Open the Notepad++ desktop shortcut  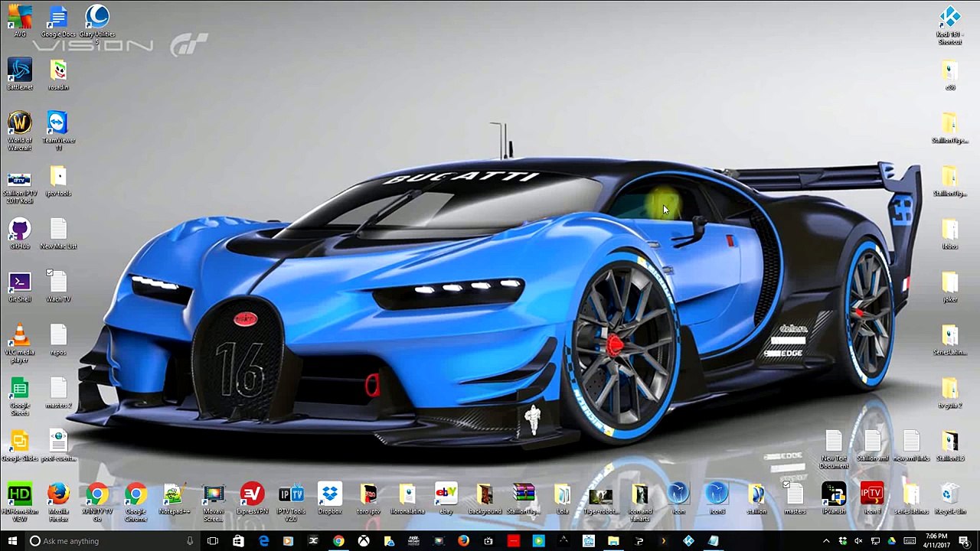tap(175, 499)
